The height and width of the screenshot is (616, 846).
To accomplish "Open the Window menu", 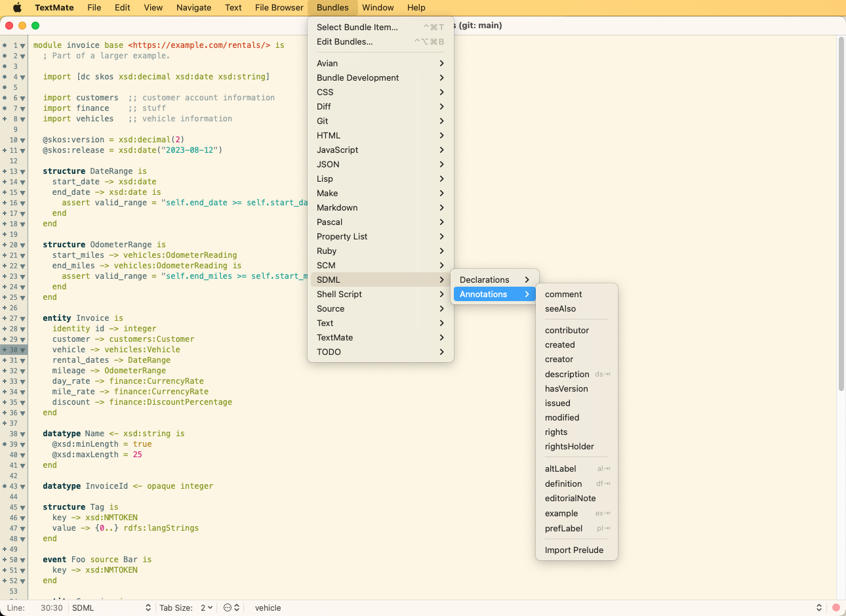I will pos(378,7).
